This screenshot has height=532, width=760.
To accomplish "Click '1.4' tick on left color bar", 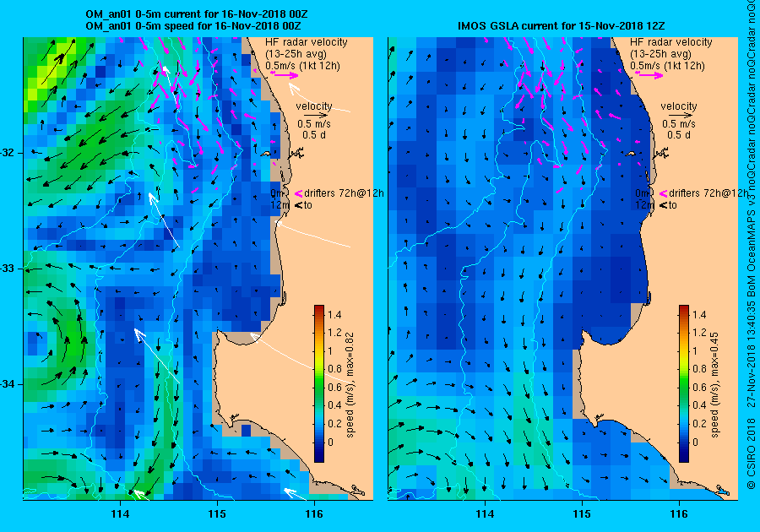I will (334, 315).
